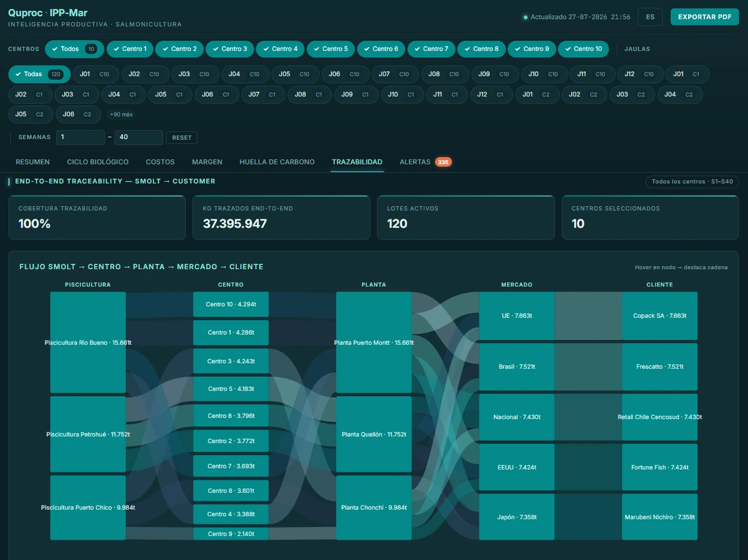Select the Brasil · 7.521t market node

point(517,366)
